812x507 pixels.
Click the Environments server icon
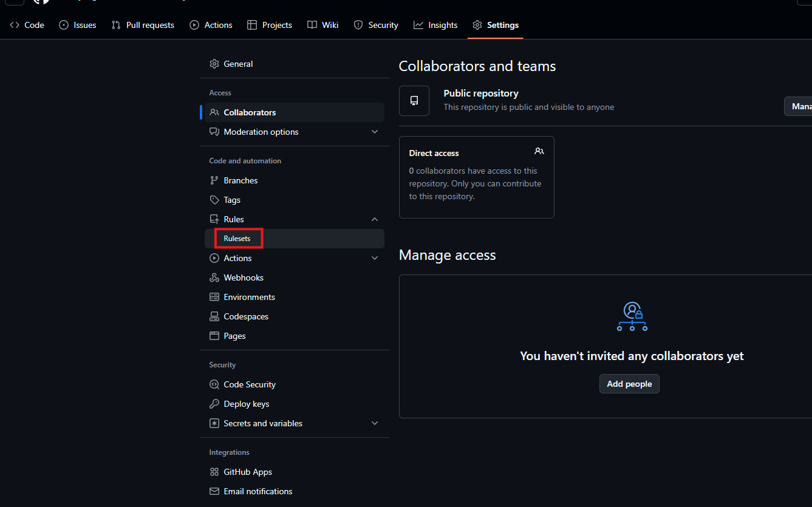tap(214, 297)
